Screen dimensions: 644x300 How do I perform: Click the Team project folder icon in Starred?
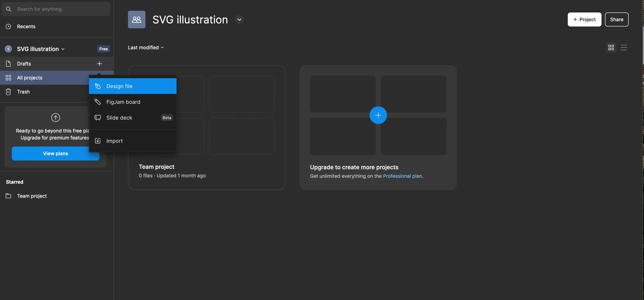pos(8,196)
